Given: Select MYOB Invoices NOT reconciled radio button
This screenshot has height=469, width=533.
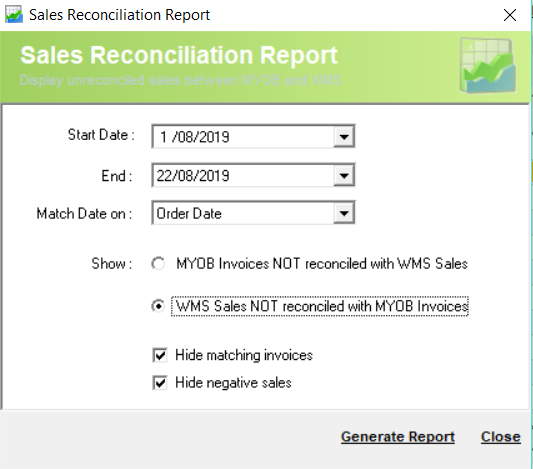Looking at the screenshot, I should coord(158,264).
